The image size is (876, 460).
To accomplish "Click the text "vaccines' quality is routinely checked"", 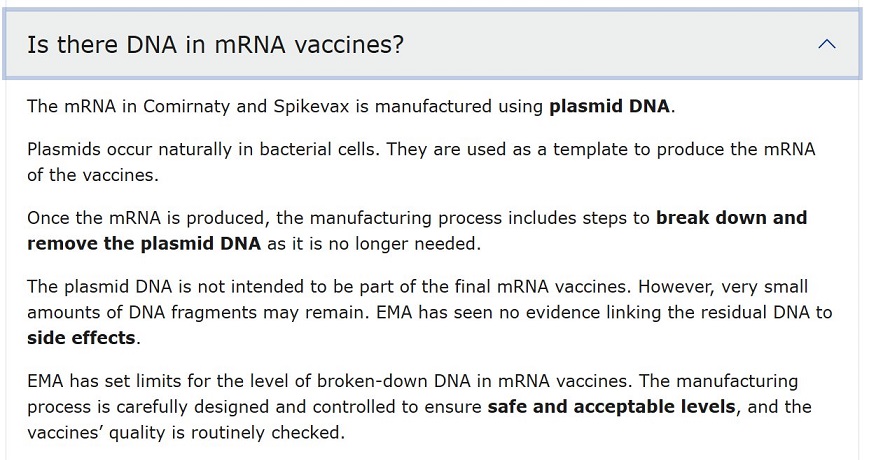I will point(185,433).
